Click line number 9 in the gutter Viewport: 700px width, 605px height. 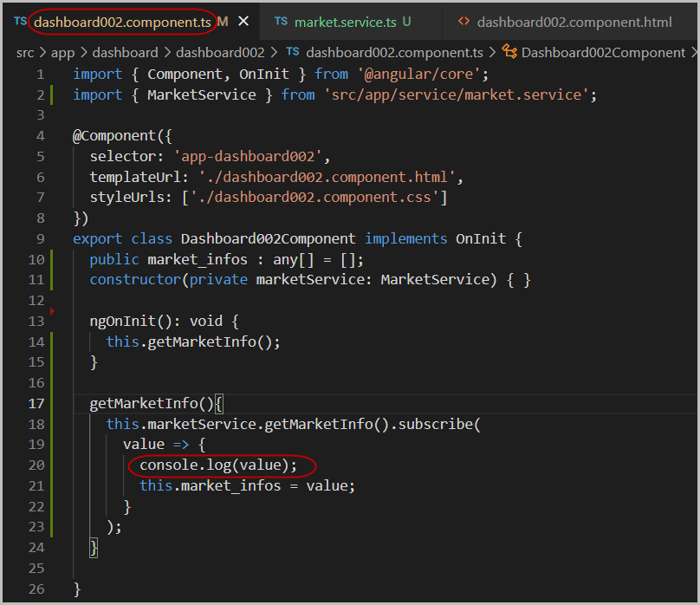pyautogui.click(x=40, y=238)
